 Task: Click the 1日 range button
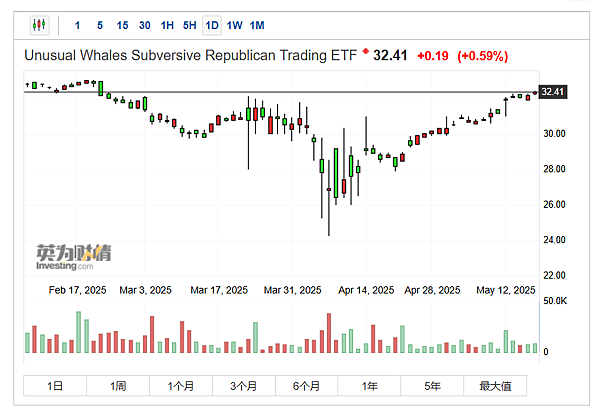[55, 386]
